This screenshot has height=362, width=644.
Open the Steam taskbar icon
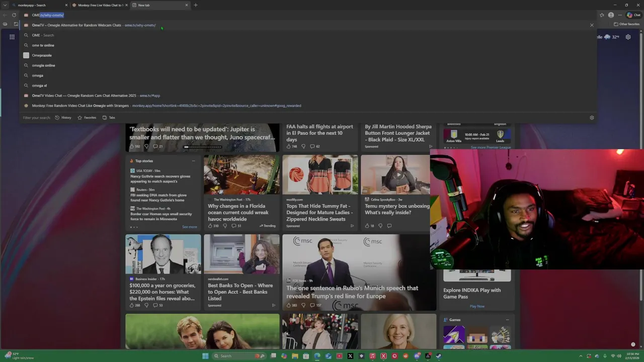[x=439, y=356]
